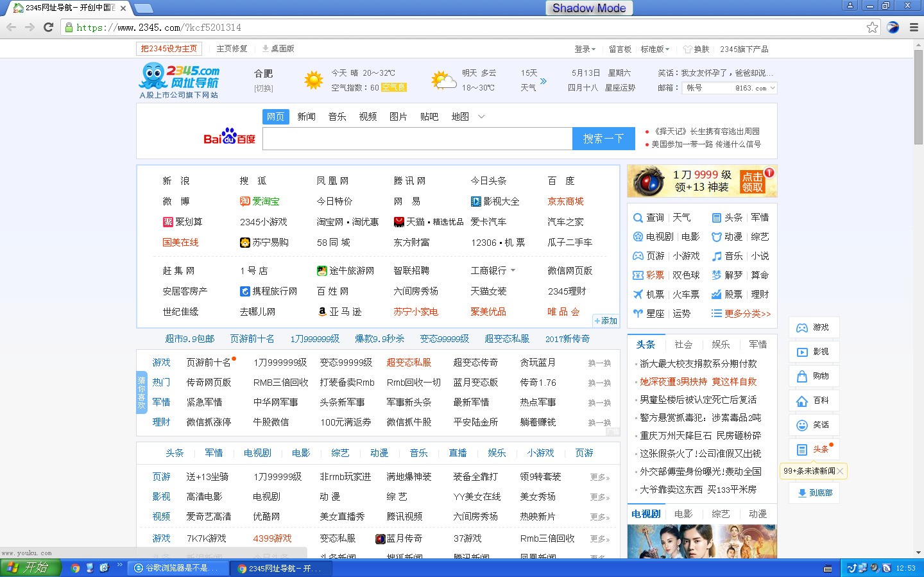This screenshot has height=577, width=924.
Task: Expand more search categories chevron after 地图
Action: [x=481, y=117]
